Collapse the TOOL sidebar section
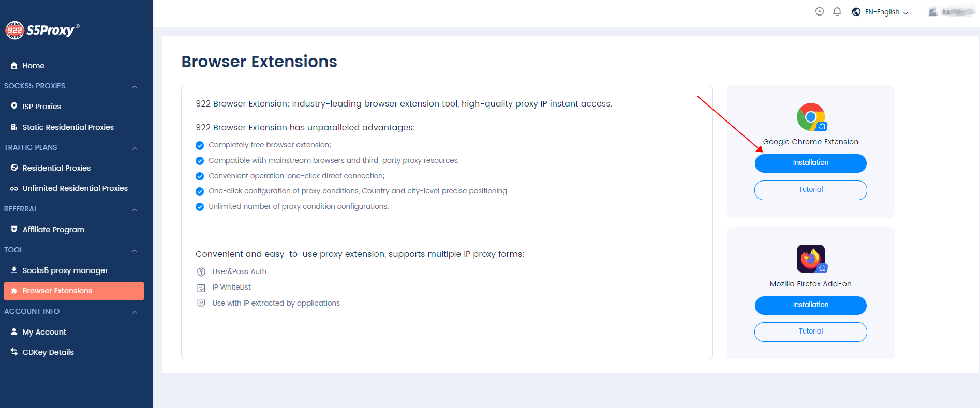Viewport: 980px width, 408px height. coord(135,250)
